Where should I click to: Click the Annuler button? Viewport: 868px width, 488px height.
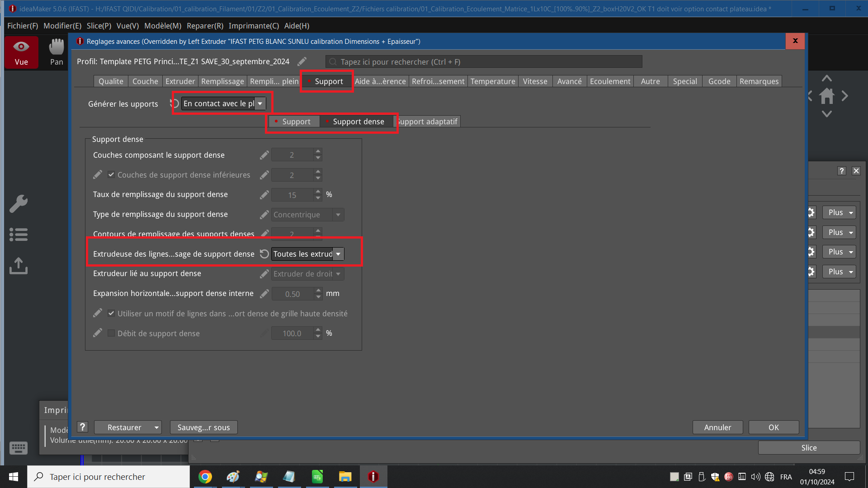pos(717,427)
